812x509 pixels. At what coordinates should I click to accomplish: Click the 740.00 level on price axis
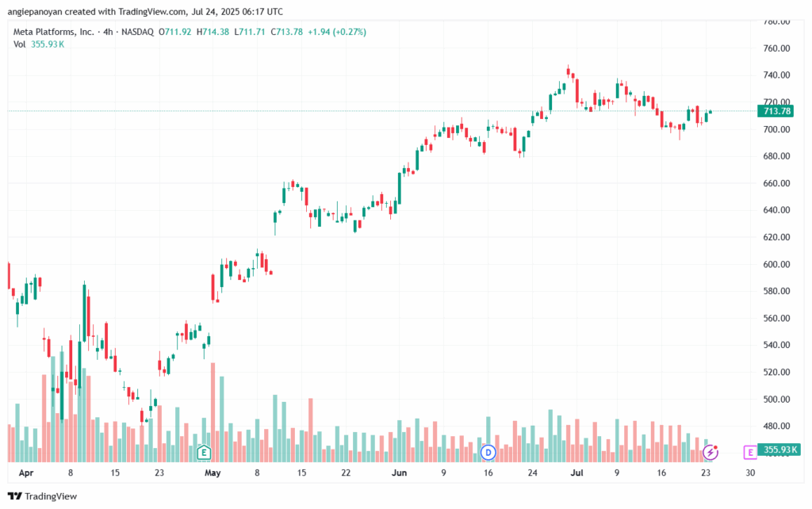pos(777,75)
